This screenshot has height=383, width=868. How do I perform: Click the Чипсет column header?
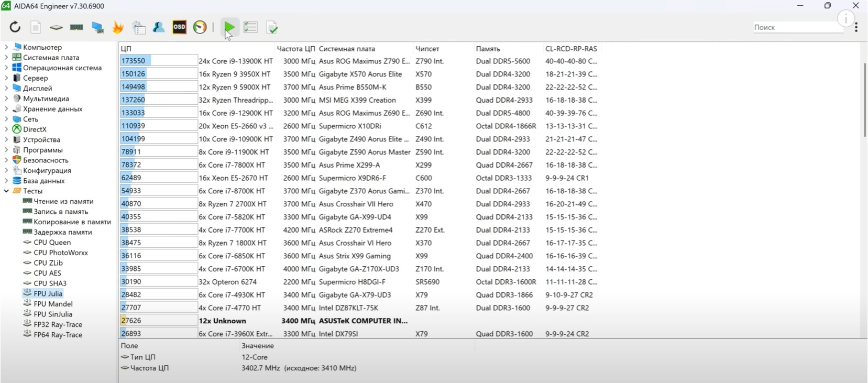click(427, 49)
